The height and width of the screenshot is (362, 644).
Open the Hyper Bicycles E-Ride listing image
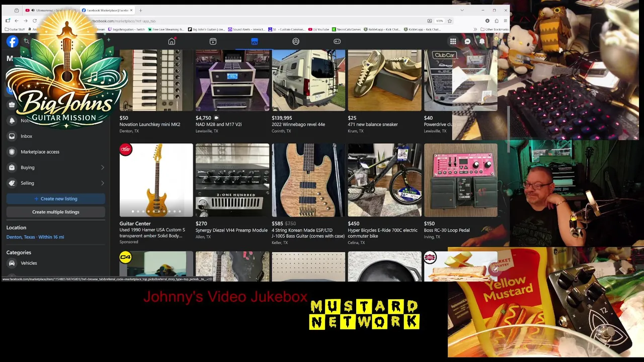pos(384,180)
